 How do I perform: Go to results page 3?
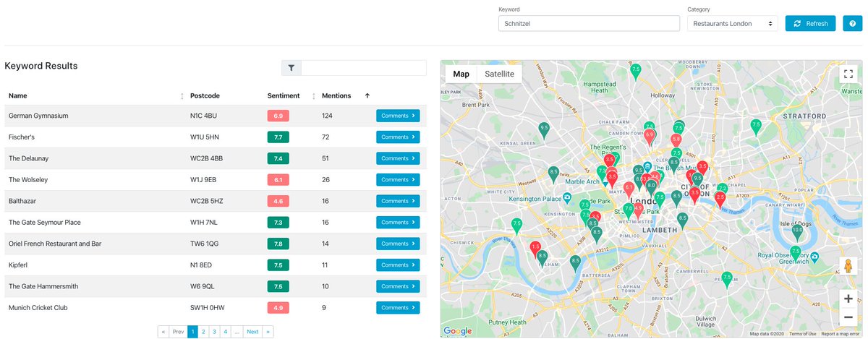tap(214, 332)
